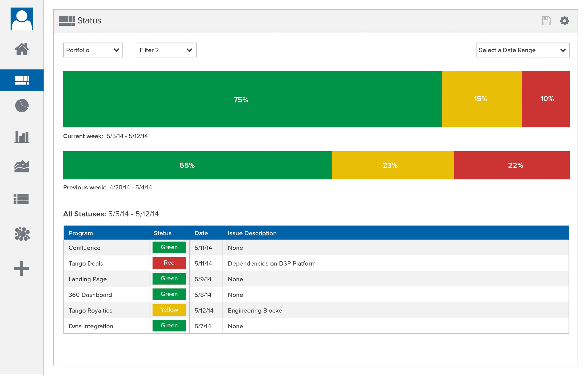588x376 pixels.
Task: Open the bubble cluster sidebar icon
Action: click(22, 234)
